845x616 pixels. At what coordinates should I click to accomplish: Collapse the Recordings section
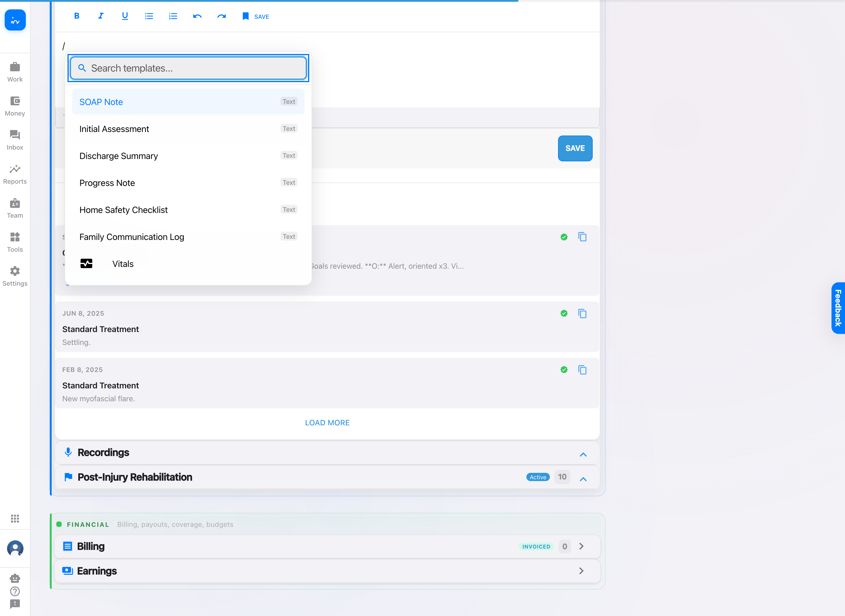point(583,455)
